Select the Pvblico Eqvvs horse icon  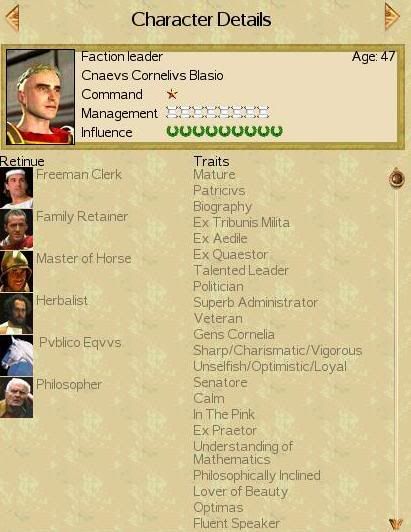coord(16,356)
